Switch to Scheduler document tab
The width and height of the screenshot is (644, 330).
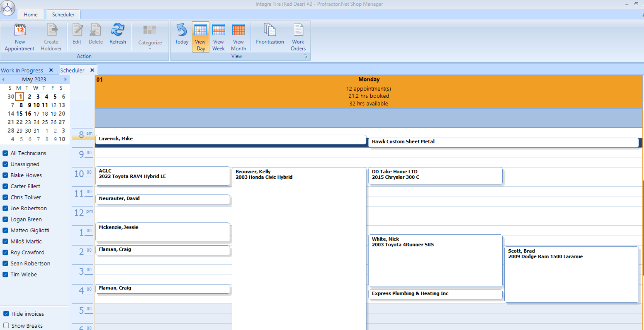pos(72,71)
